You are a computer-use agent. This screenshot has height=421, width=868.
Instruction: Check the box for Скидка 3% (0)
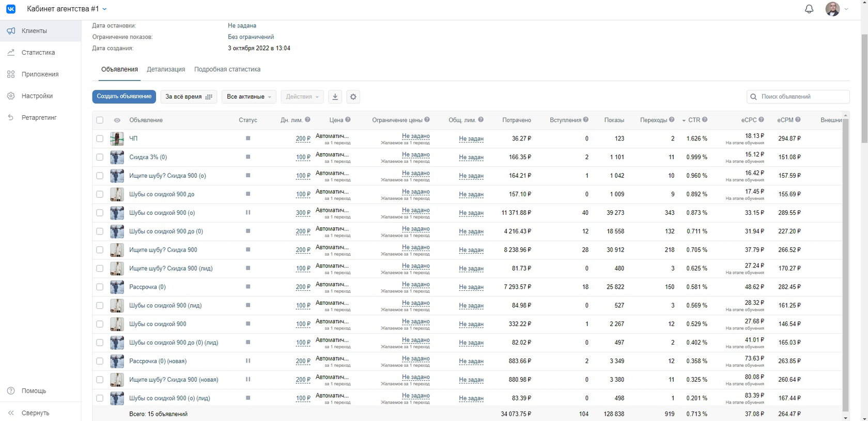coord(100,157)
